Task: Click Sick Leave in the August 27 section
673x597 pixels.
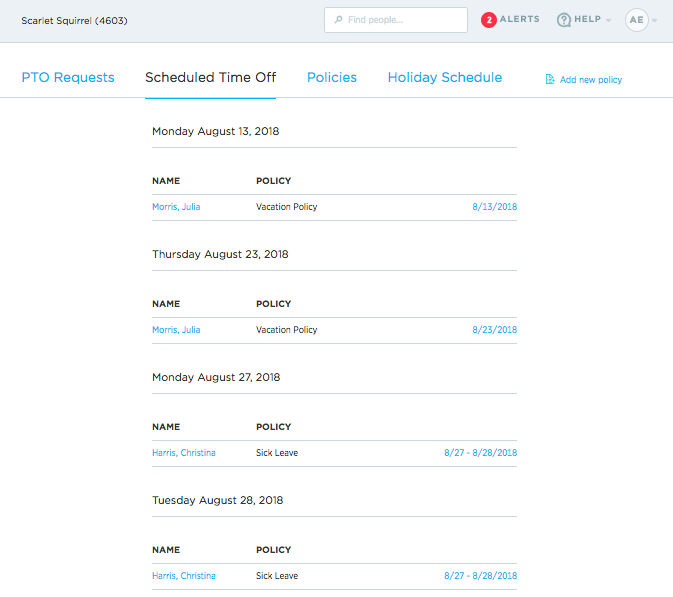Action: [277, 453]
